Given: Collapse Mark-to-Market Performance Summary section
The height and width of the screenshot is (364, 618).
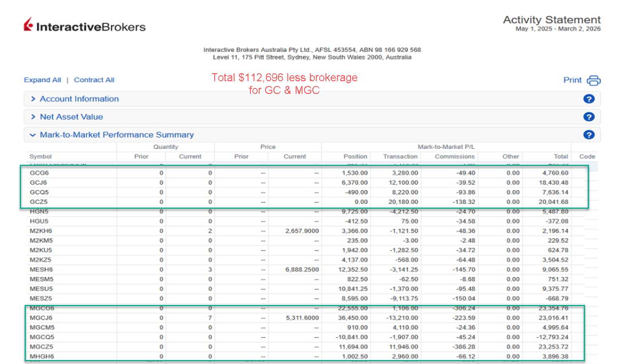Looking at the screenshot, I should click(116, 135).
